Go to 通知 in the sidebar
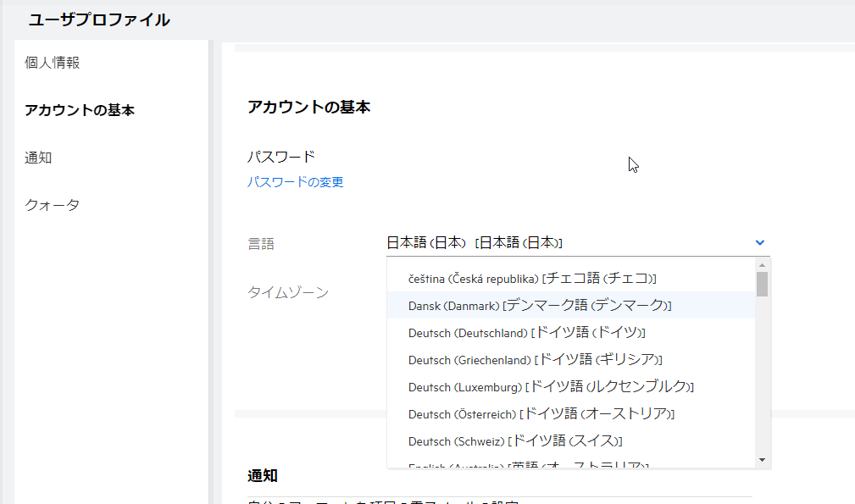 click(x=39, y=158)
